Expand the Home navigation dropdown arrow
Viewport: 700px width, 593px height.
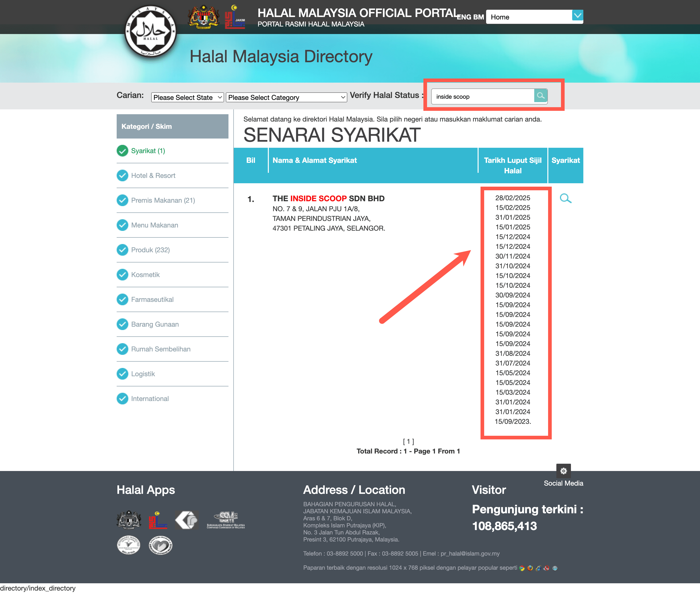click(x=577, y=16)
